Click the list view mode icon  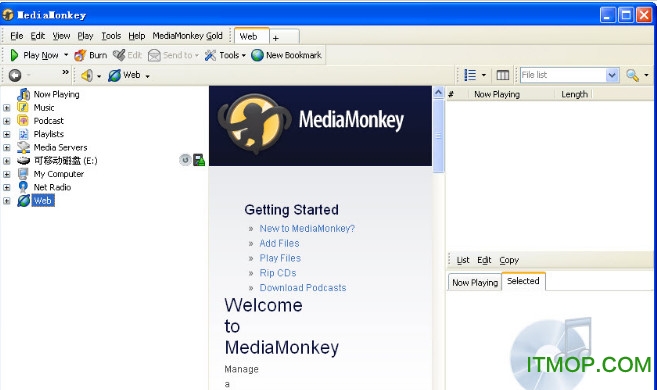tap(470, 75)
